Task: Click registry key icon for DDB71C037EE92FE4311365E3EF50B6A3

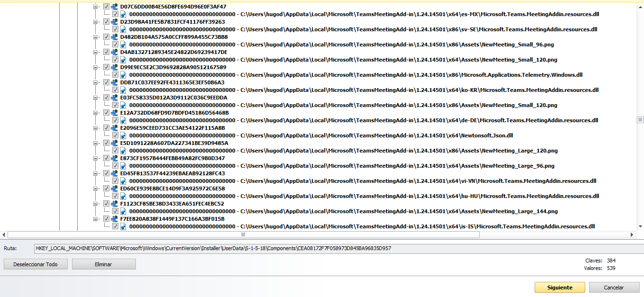Action: pos(115,82)
